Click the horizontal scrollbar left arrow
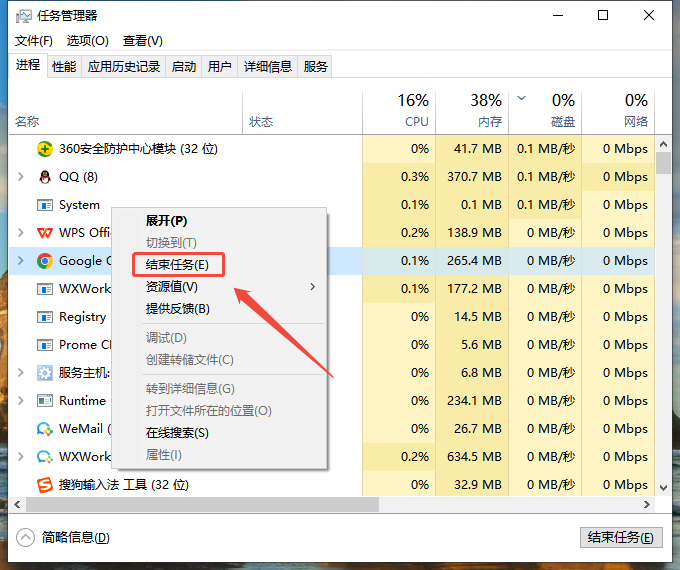680x570 pixels. point(17,504)
